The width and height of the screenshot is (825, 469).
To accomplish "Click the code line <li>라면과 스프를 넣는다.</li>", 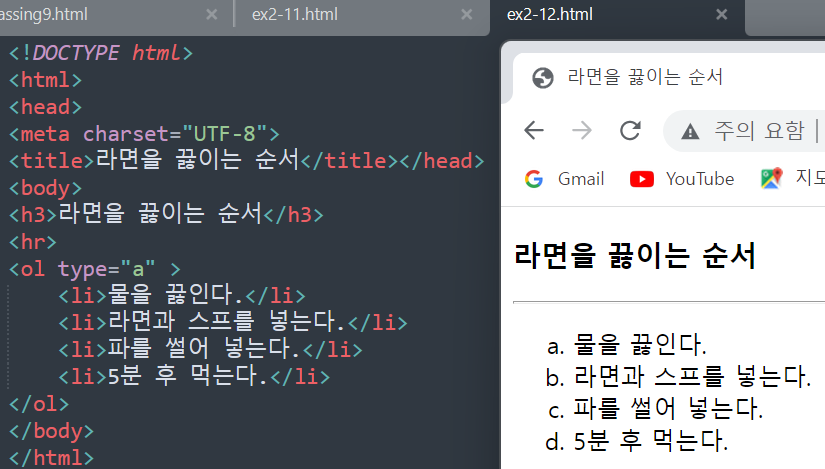I will pos(233,322).
